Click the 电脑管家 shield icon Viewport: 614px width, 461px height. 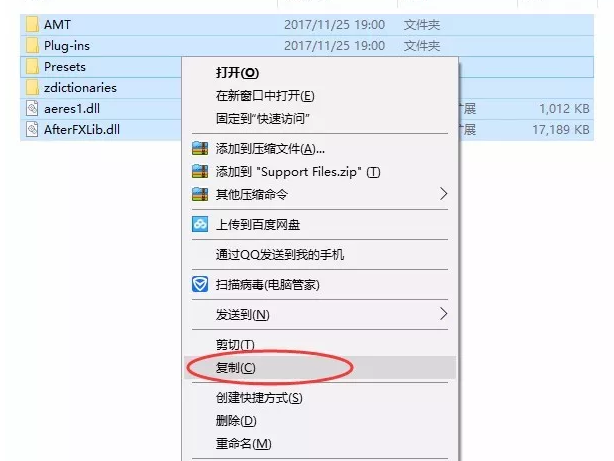(x=200, y=284)
